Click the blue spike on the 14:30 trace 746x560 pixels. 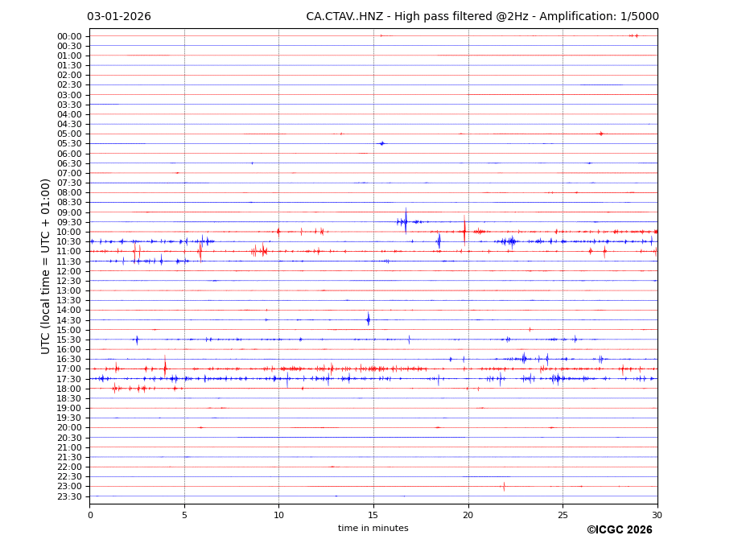(x=369, y=319)
